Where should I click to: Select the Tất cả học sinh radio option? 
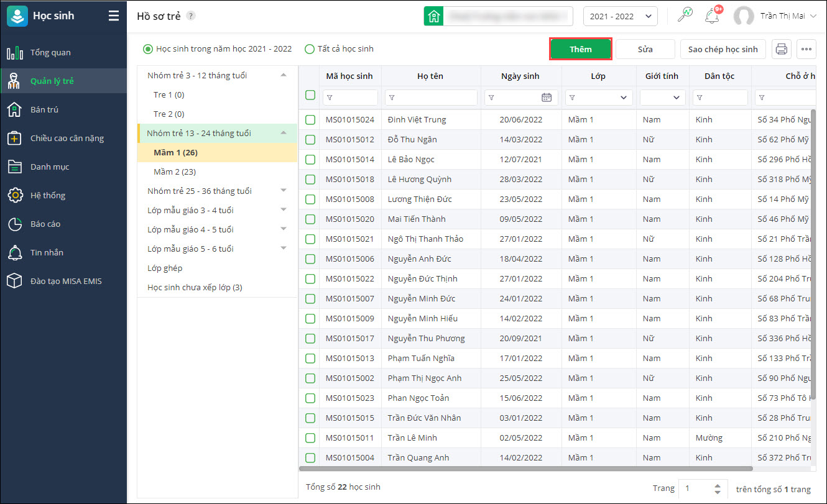point(310,49)
